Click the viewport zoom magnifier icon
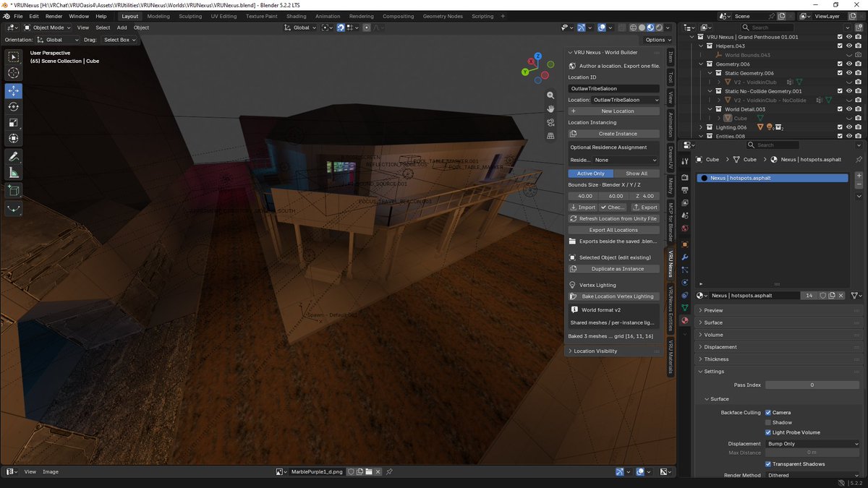The height and width of the screenshot is (488, 868). [550, 95]
